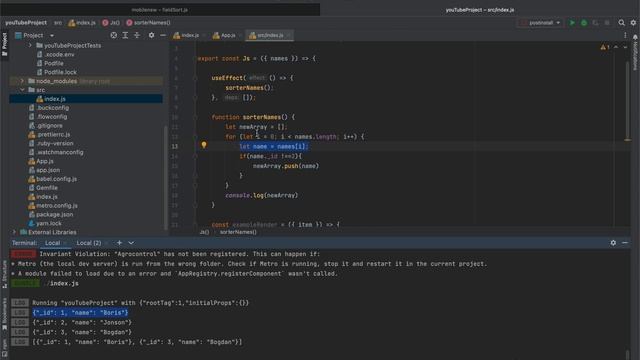This screenshot has height=360, width=640.
Task: Switch to Local (2) terminal tab
Action: 89,243
